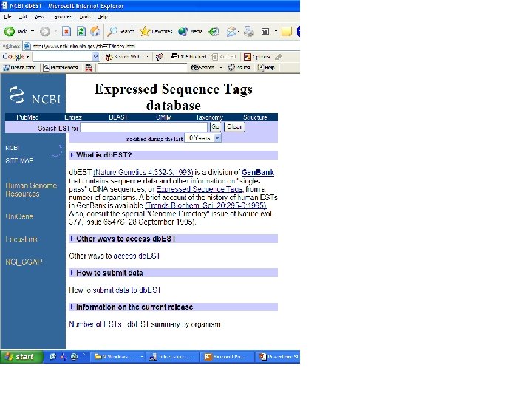Click the Google PageRank icon
The image size is (532, 399).
tap(160, 57)
